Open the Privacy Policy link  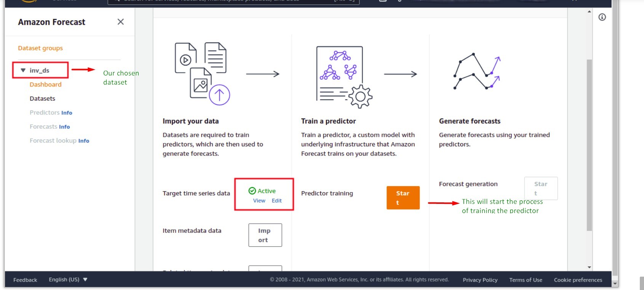(x=480, y=280)
